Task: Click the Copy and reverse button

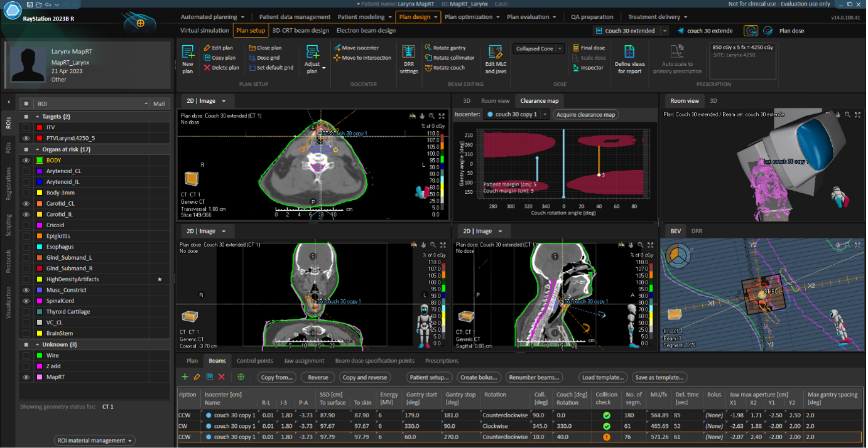Action: pos(364,377)
